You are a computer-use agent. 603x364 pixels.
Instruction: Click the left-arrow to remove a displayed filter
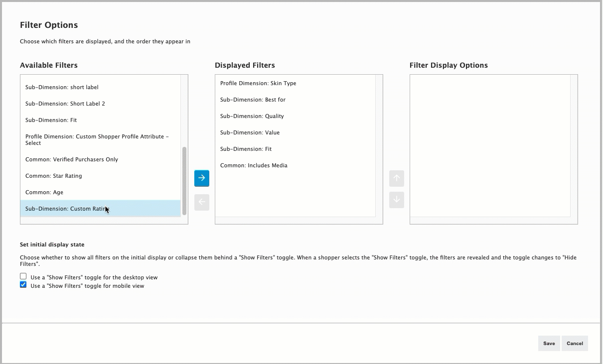tap(201, 202)
